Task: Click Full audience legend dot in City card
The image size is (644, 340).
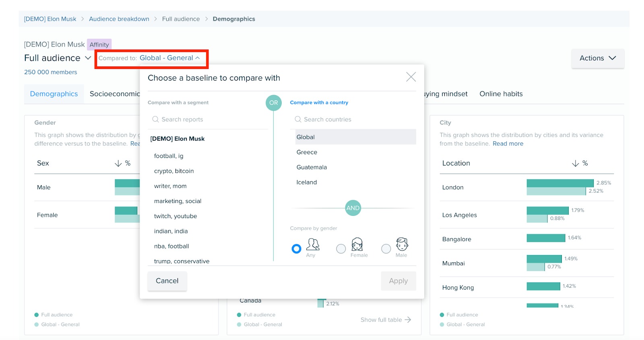Action: click(x=442, y=315)
